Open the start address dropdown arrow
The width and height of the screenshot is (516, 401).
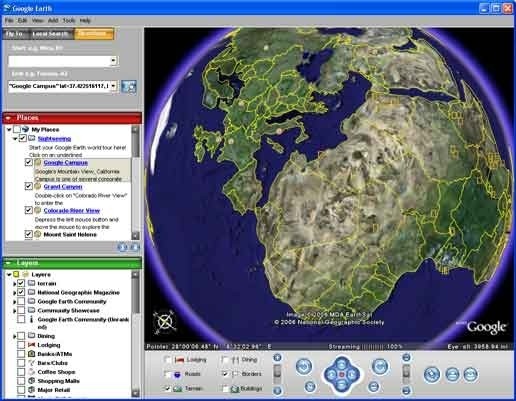pyautogui.click(x=113, y=61)
